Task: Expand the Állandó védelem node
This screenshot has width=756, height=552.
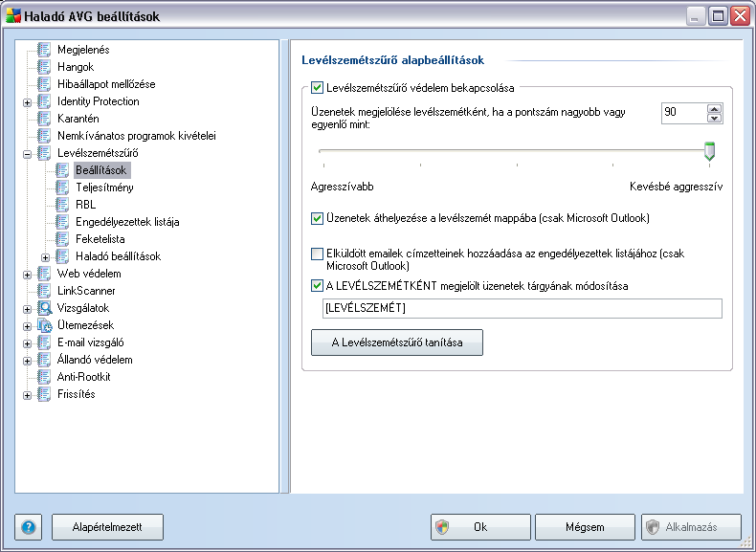Action: point(28,361)
